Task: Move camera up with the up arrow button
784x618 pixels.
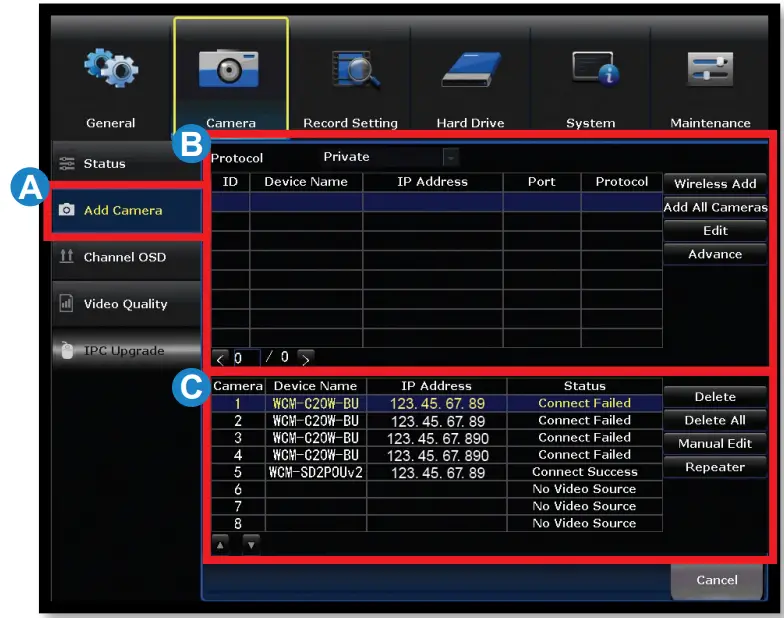Action: [x=220, y=544]
